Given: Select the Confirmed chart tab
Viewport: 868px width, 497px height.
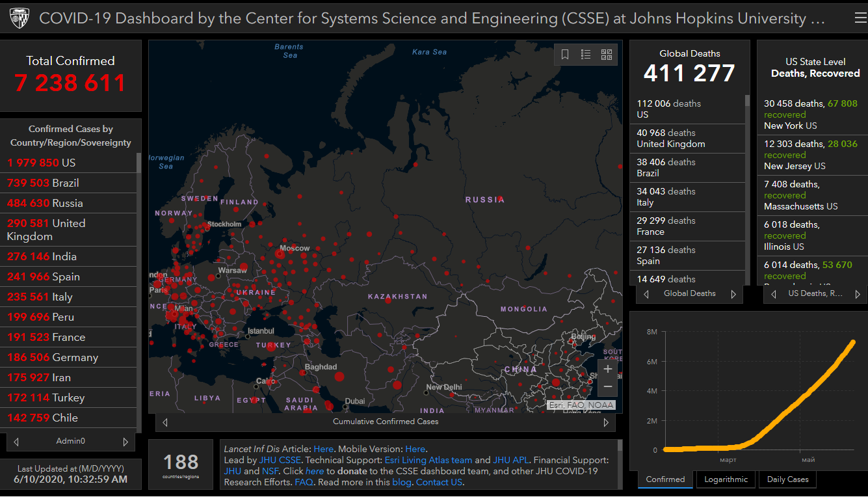Looking at the screenshot, I should pos(665,479).
